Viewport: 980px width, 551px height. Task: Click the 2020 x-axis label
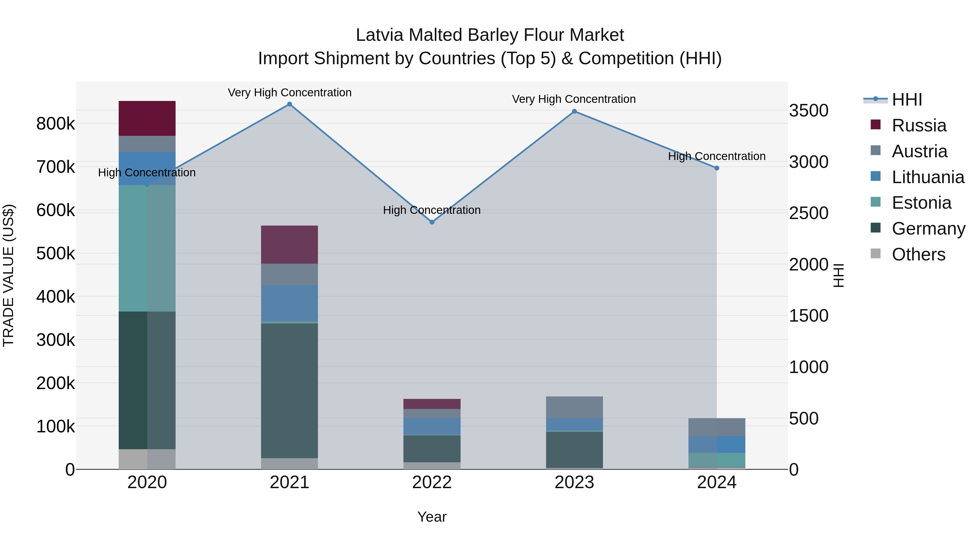147,482
